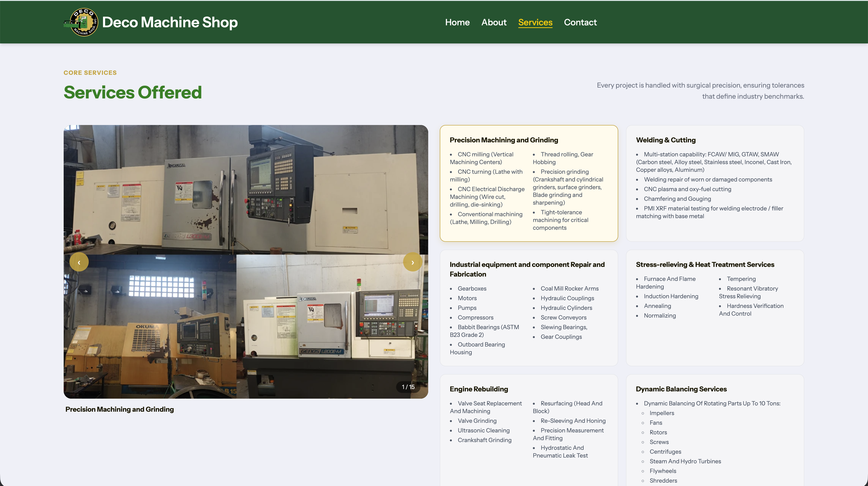
Task: Click 'CNC Electrical Discharge Machining' item
Action: tap(487, 197)
